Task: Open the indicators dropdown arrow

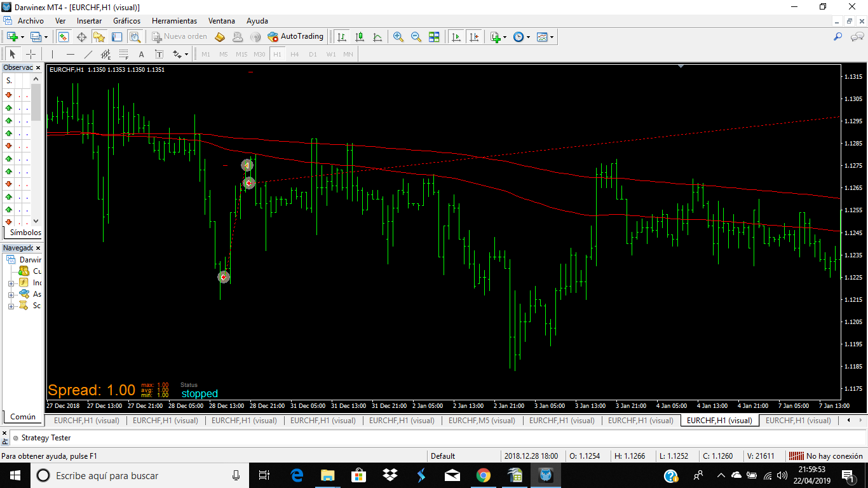Action: click(505, 37)
